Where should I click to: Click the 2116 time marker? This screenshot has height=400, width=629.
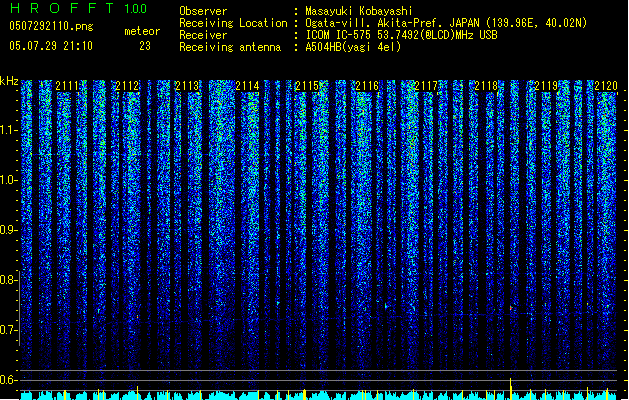coord(367,86)
